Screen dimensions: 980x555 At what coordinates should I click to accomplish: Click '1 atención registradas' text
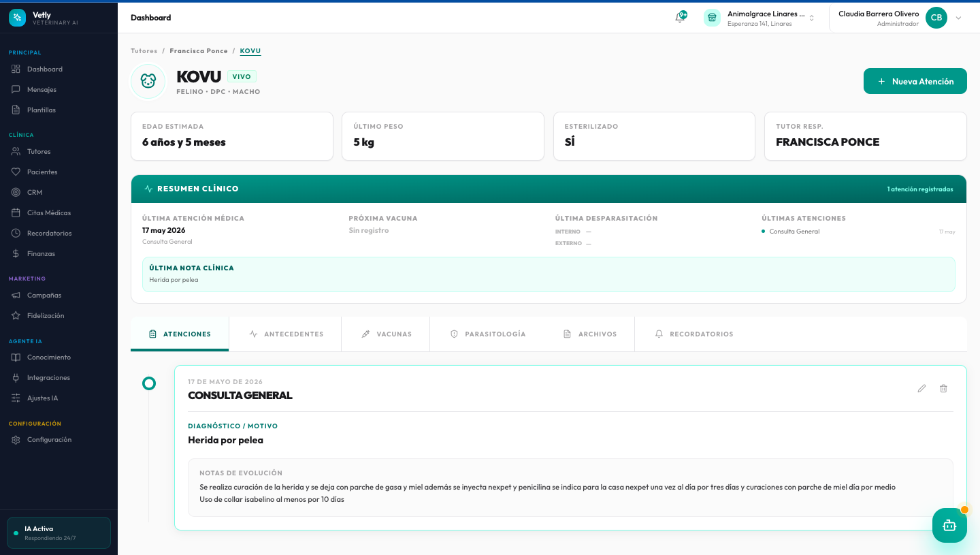click(920, 189)
